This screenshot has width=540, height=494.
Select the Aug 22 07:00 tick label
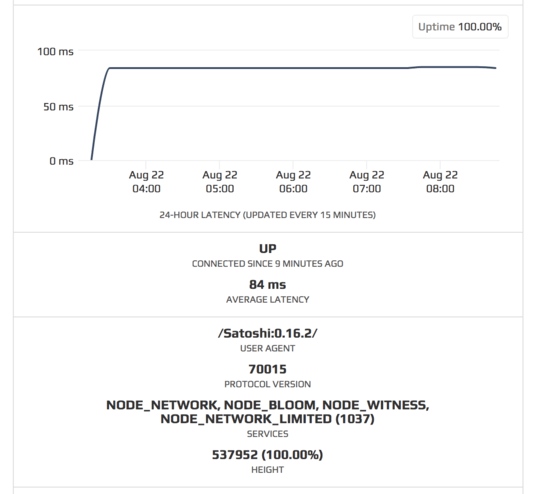point(367,182)
